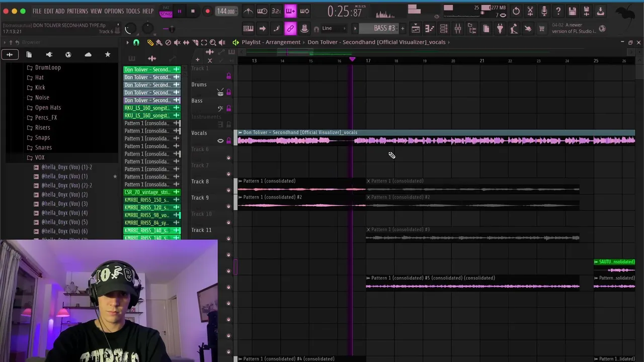644x362 pixels.
Task: Toggle typing keyboard to piano icon
Action: (248, 29)
